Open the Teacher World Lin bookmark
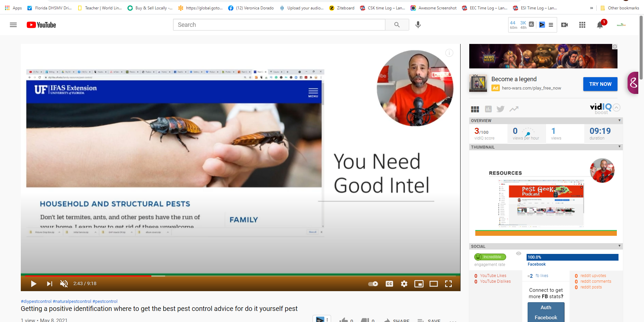Screen dimensions: 644x322 click(100, 8)
